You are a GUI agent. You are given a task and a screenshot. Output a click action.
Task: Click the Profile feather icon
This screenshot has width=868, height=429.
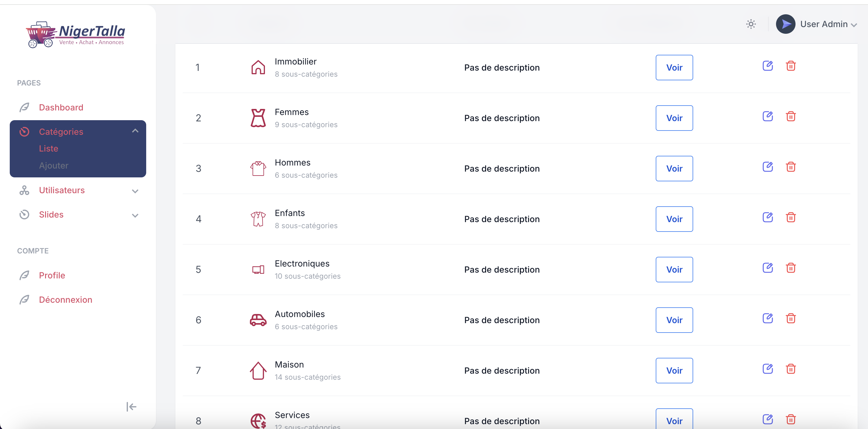click(x=24, y=275)
